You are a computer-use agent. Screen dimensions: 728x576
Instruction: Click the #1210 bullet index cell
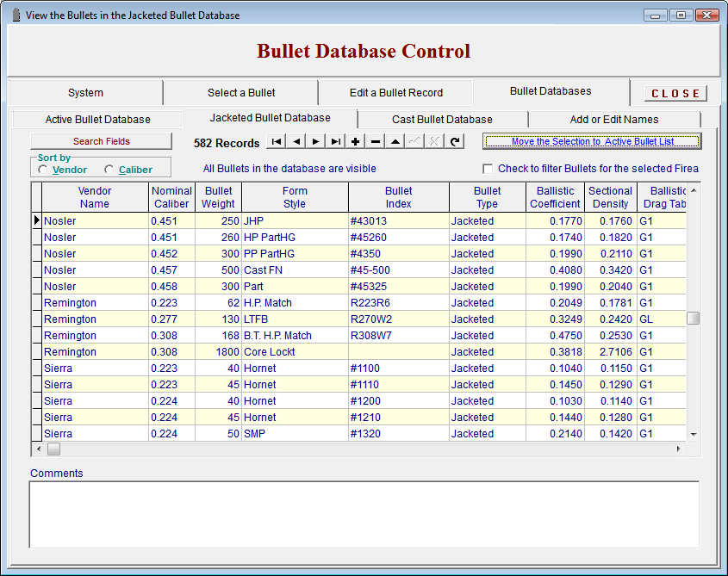pos(398,418)
